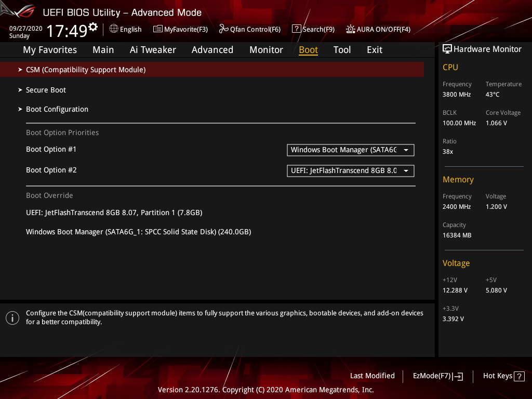Click the Memory section heading

pos(458,179)
